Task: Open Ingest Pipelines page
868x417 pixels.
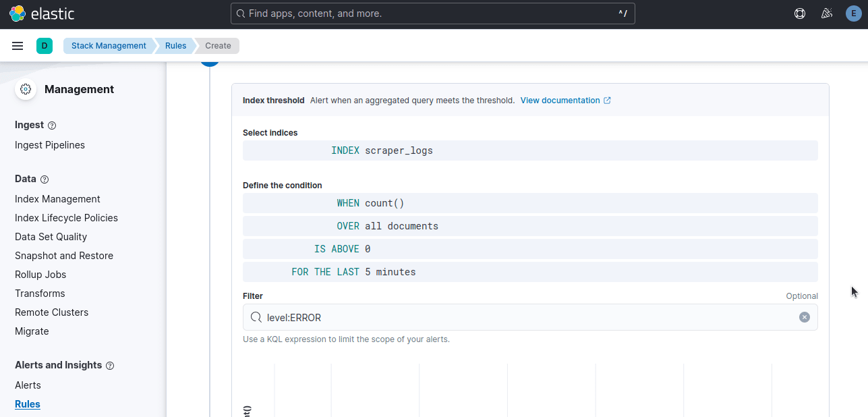Action: click(50, 145)
